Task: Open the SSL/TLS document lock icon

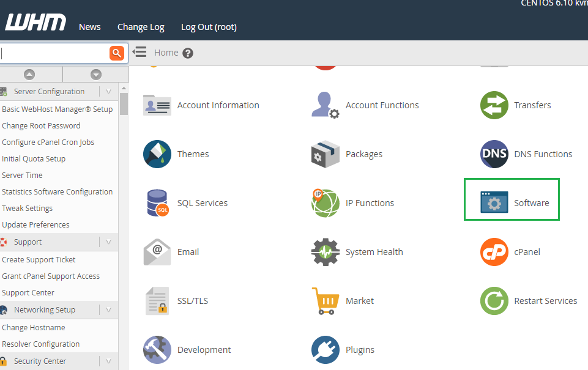Action: 157,301
